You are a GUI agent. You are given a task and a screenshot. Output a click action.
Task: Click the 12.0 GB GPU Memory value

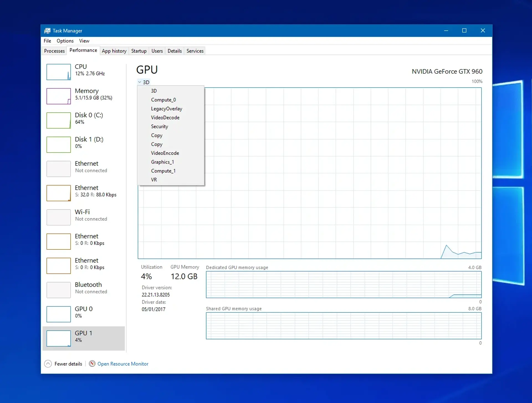184,276
